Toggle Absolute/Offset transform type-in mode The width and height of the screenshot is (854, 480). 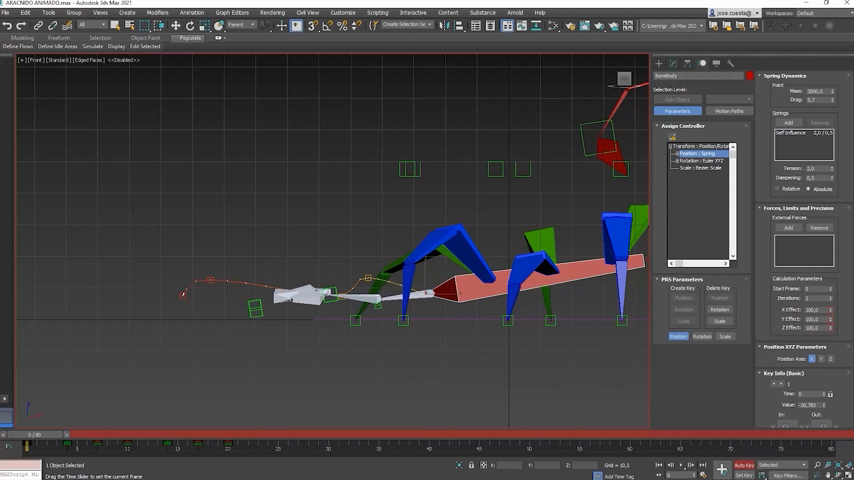(x=483, y=465)
